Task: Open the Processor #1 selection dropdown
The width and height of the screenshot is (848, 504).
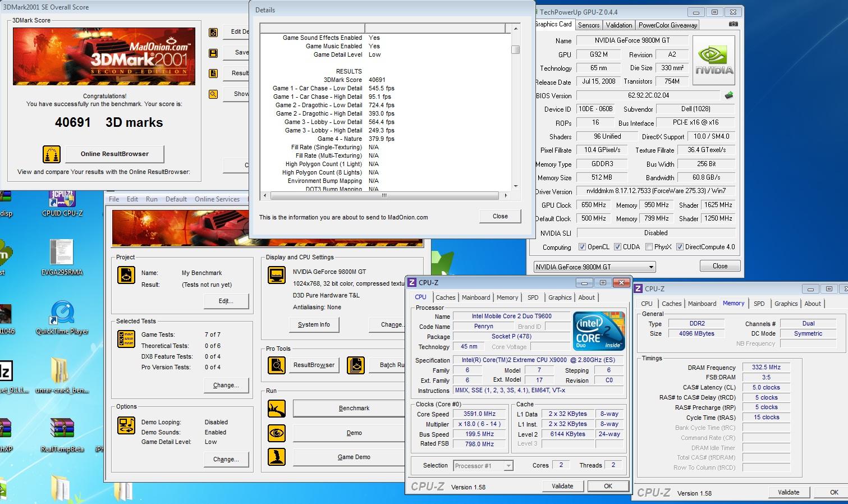Action: 483,466
